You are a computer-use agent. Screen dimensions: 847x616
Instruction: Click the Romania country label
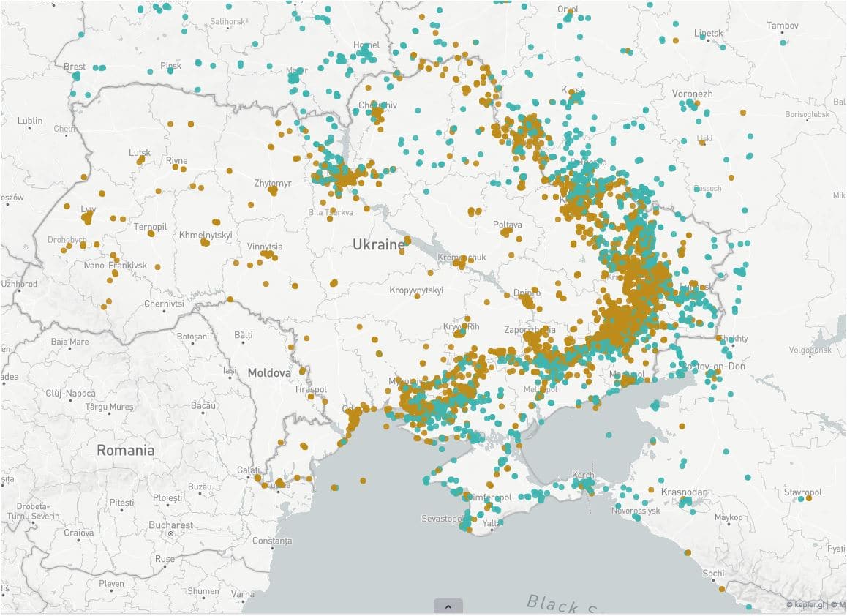(126, 451)
